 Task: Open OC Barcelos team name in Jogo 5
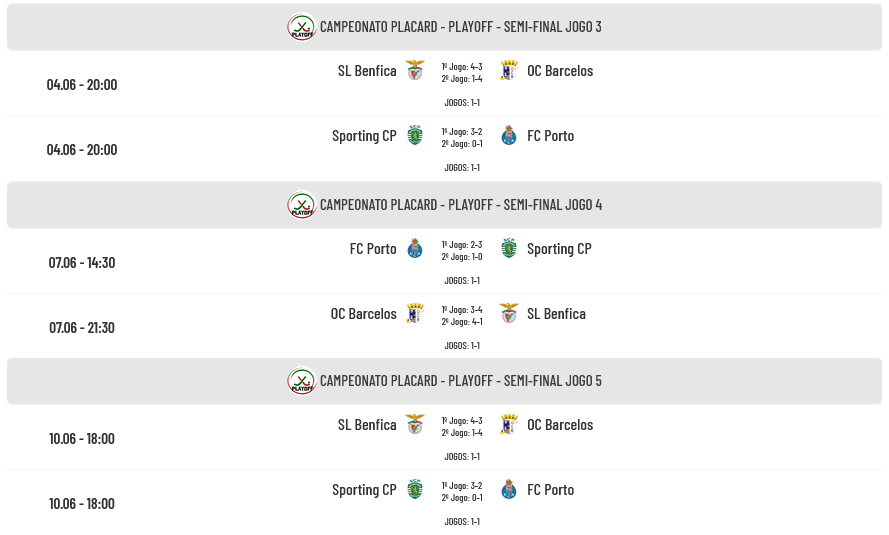[x=560, y=425]
